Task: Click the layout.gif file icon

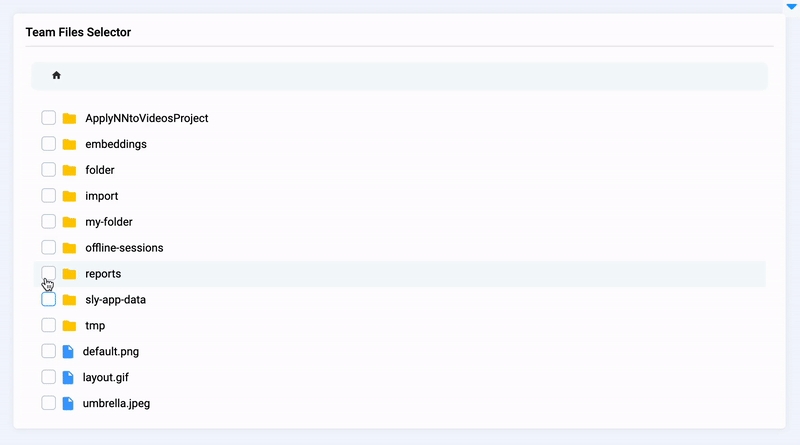Action: point(68,378)
